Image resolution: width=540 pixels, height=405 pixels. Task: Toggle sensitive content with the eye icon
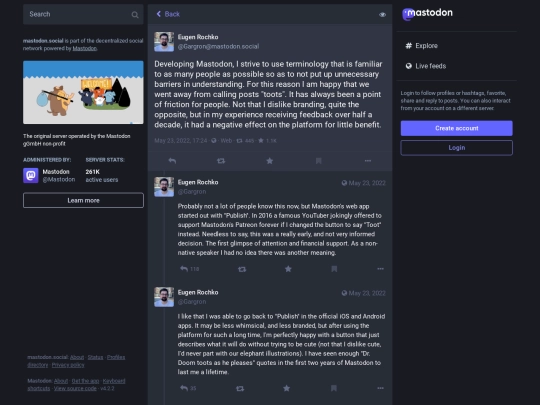click(x=382, y=15)
